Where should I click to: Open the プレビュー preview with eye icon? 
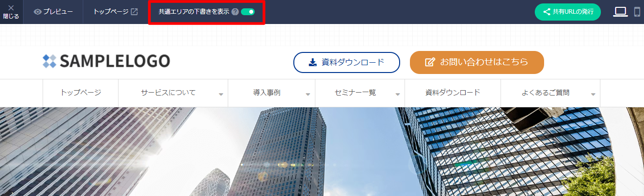53,12
